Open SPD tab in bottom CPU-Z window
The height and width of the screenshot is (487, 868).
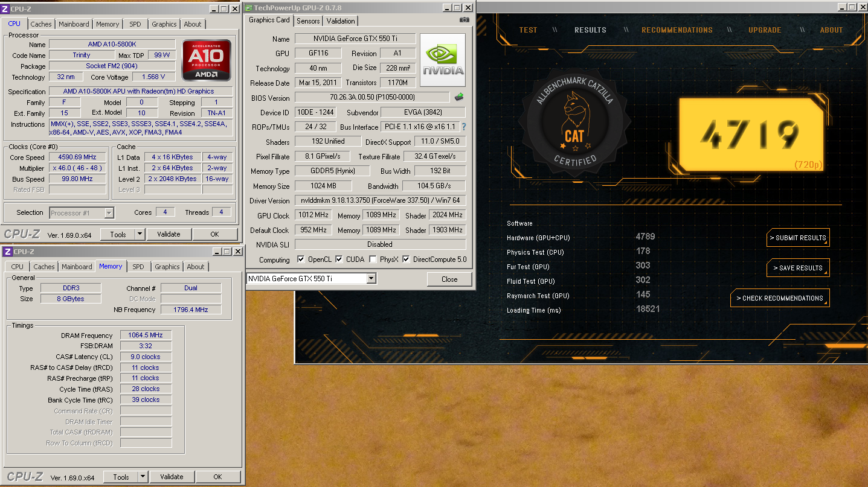(x=138, y=267)
